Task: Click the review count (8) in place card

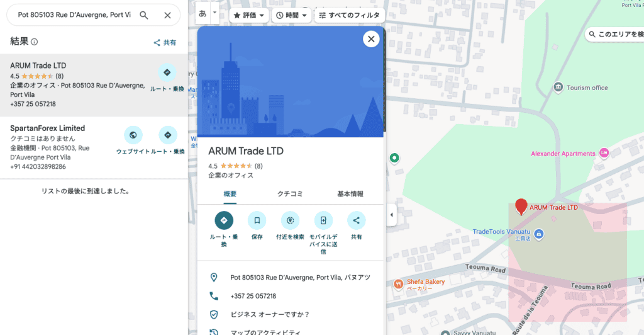Action: pos(258,166)
